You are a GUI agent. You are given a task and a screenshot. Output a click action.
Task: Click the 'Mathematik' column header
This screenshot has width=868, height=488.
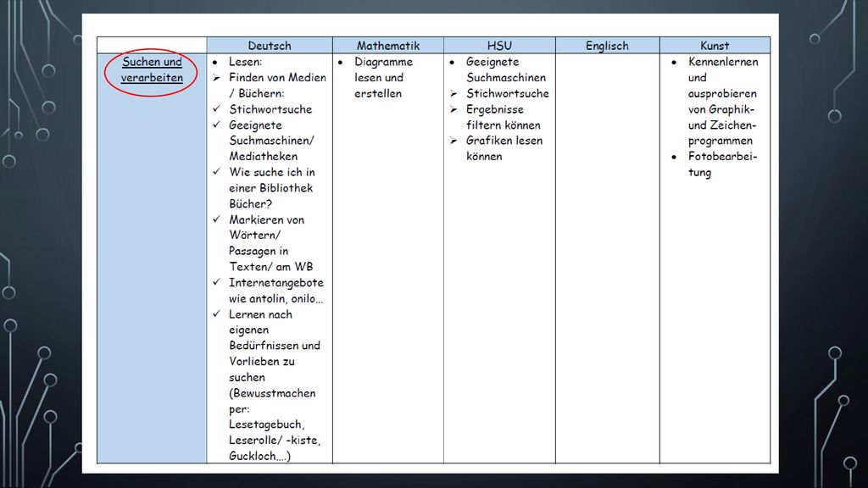point(388,46)
